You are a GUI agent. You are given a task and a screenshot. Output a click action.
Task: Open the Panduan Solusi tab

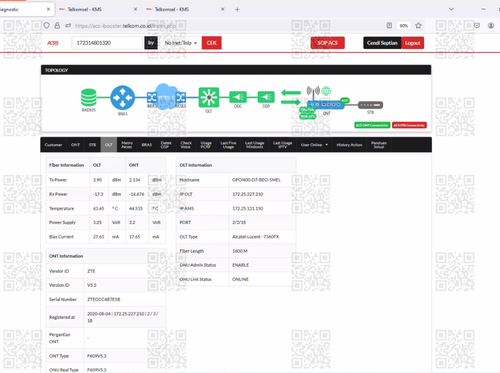point(379,145)
